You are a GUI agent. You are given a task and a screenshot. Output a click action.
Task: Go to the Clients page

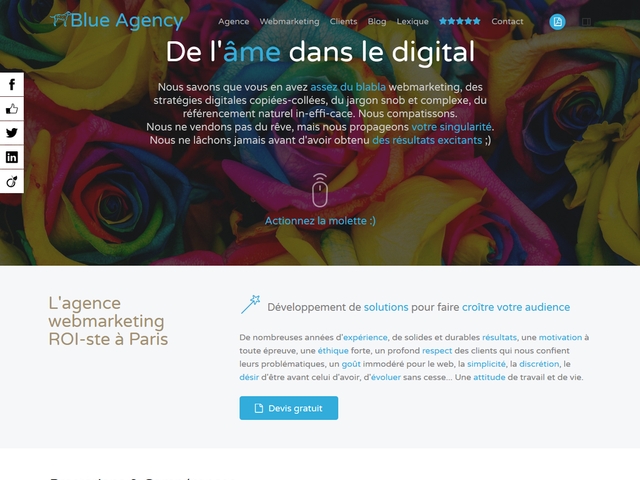pos(343,22)
